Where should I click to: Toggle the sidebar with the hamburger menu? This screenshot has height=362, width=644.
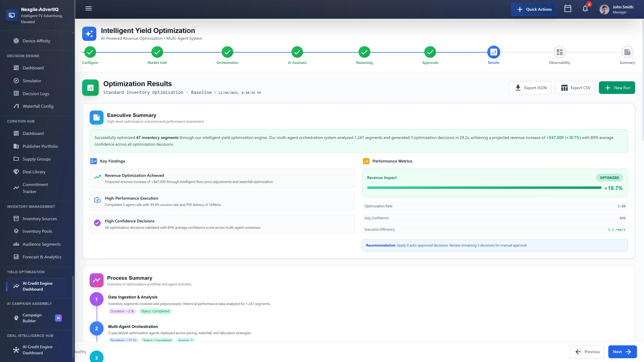[88, 9]
